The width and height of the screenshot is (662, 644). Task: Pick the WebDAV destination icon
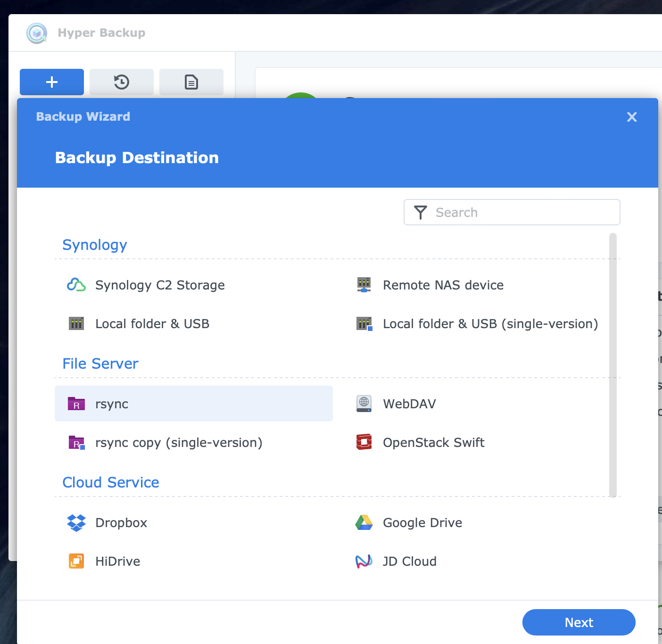click(364, 404)
